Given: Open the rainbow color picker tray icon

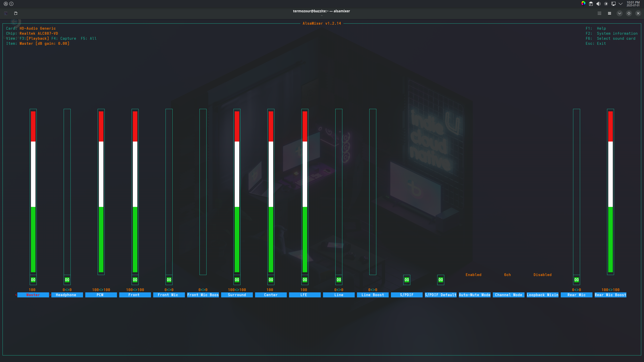Looking at the screenshot, I should coord(583,3).
